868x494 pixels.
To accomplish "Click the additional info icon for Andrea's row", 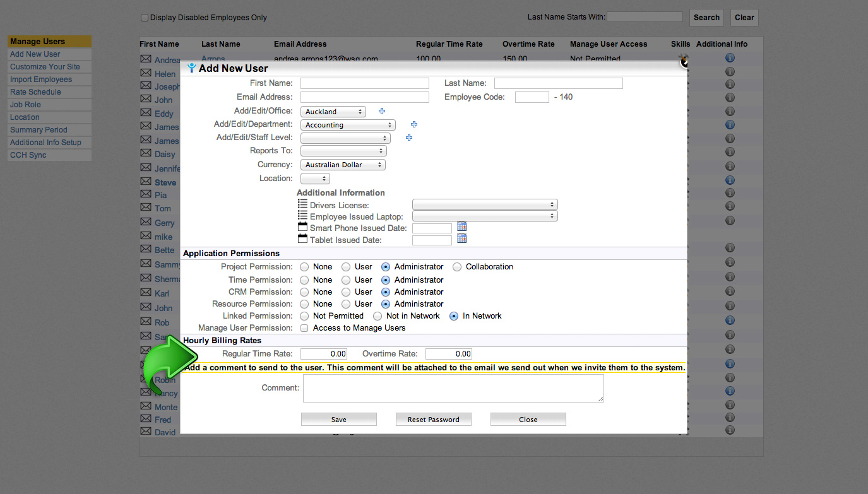I will [730, 58].
